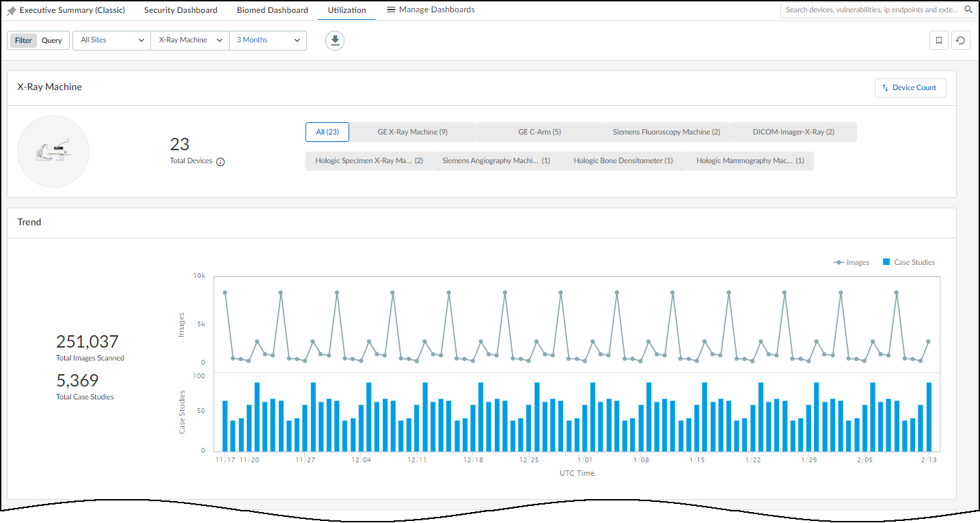Select Filter mode
Image resolution: width=980 pixels, height=523 pixels.
pos(23,40)
